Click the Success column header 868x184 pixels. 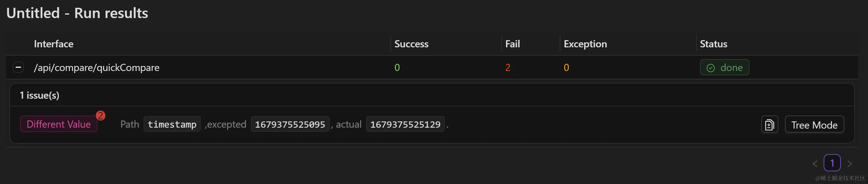tap(411, 44)
